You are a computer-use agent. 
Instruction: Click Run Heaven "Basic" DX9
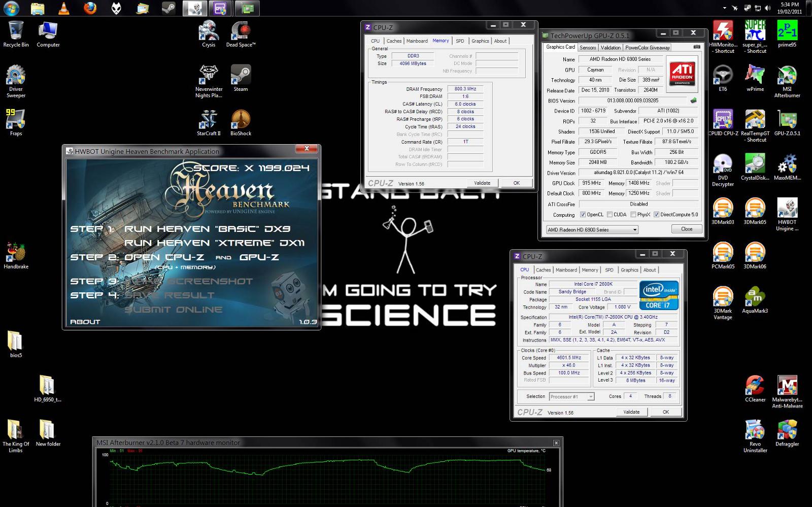(x=207, y=229)
